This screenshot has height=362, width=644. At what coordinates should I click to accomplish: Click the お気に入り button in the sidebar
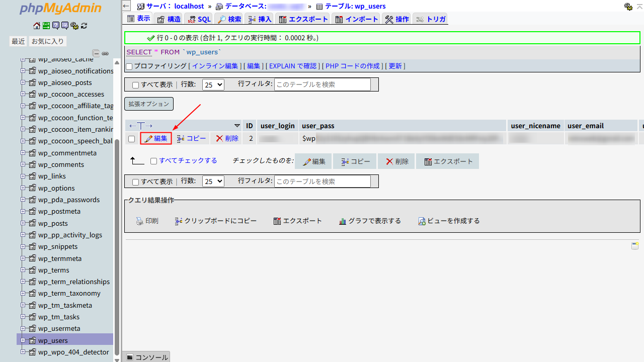click(x=48, y=41)
